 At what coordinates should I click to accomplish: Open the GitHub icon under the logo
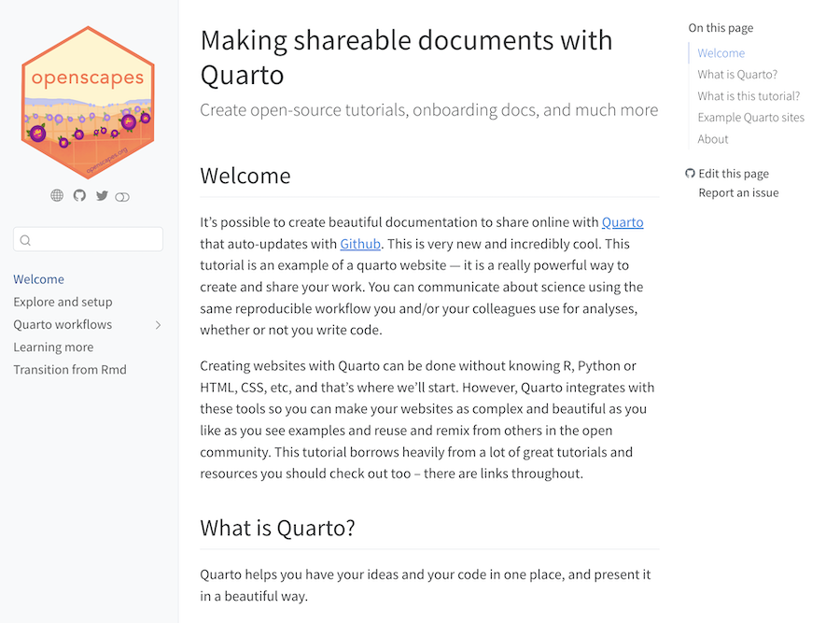[79, 195]
